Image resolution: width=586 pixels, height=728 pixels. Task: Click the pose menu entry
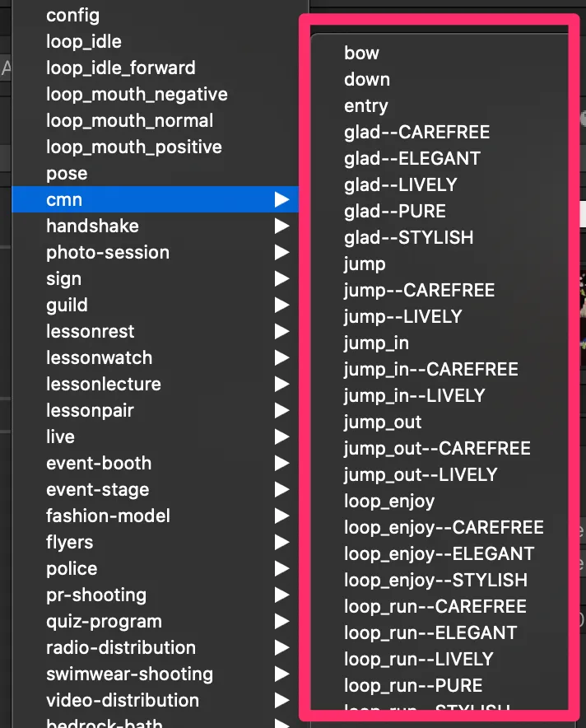pos(67,174)
